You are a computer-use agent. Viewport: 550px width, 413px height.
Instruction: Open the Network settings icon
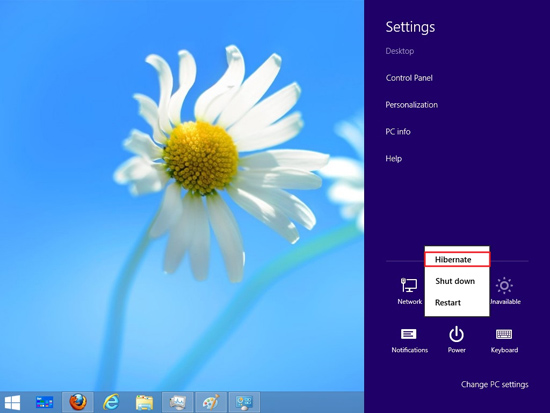pyautogui.click(x=409, y=291)
